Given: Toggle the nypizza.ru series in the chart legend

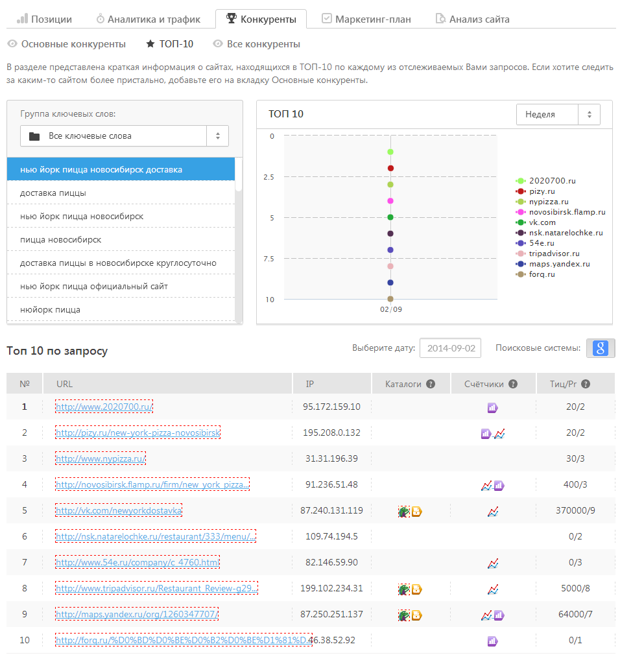Looking at the screenshot, I should [542, 202].
